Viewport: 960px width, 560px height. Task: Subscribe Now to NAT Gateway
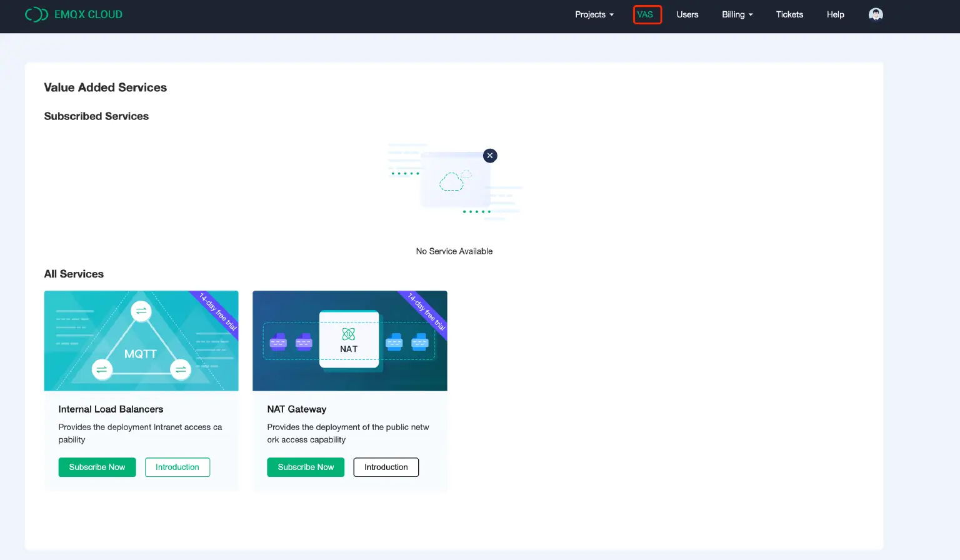(x=306, y=467)
